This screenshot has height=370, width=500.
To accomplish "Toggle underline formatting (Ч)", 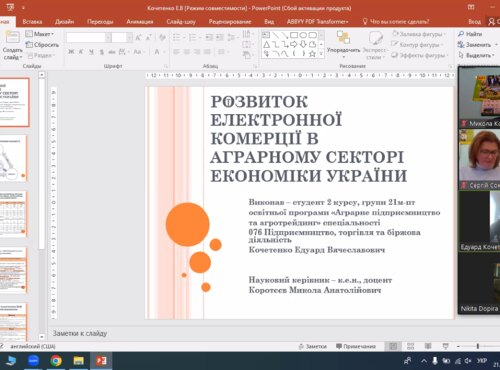I will tap(91, 52).
